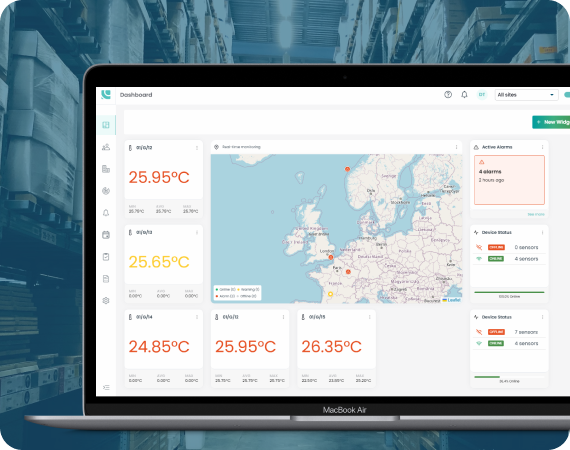570x450 pixels.
Task: Click the offline icon beside 0 sensors
Action: point(479,247)
